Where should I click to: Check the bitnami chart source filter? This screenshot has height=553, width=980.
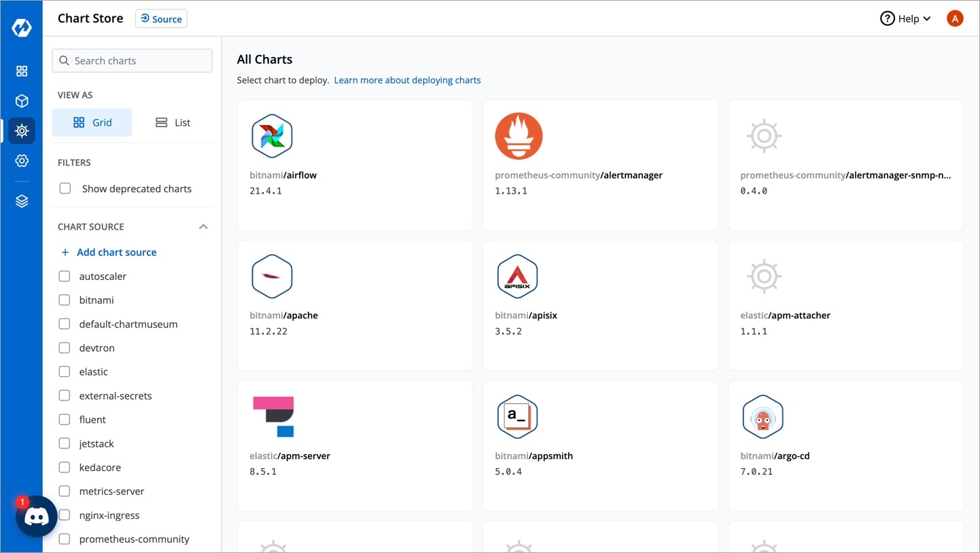click(x=65, y=300)
